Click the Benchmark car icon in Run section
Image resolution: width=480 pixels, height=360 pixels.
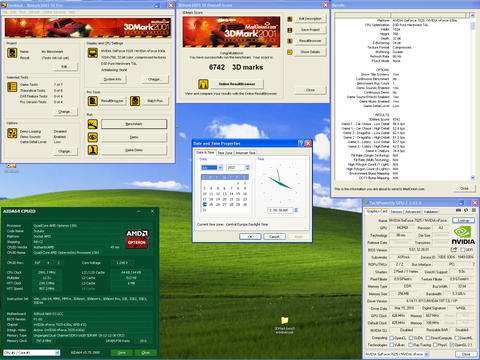click(93, 124)
